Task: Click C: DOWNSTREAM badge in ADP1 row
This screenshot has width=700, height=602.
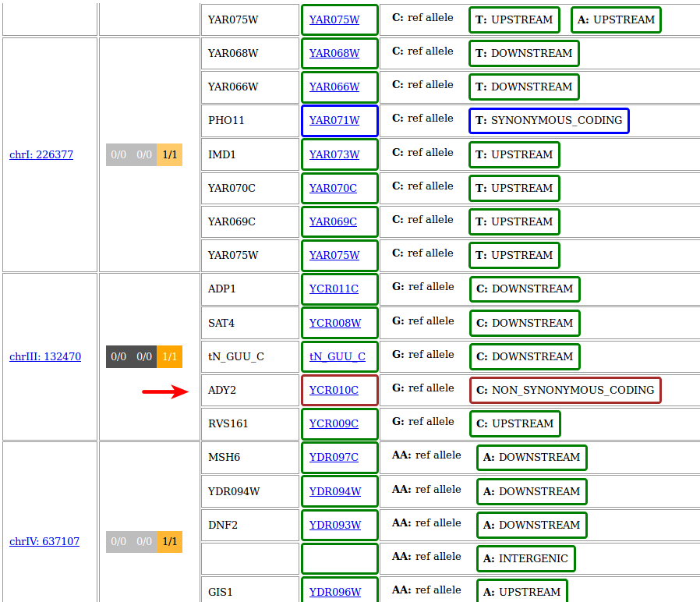Action: 525,289
